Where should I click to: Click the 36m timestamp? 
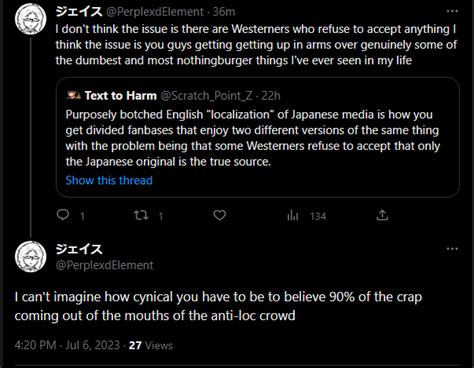click(224, 12)
